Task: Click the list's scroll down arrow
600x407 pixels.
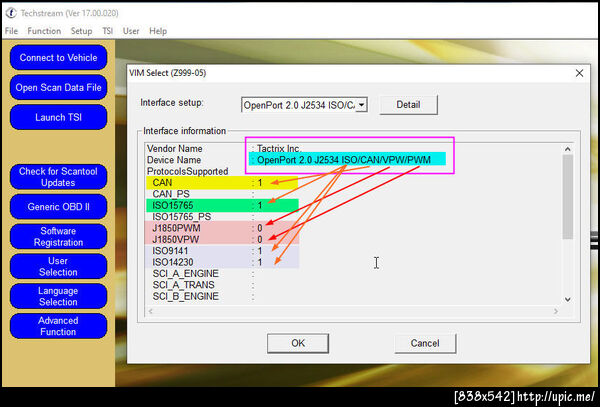Action: 568,300
